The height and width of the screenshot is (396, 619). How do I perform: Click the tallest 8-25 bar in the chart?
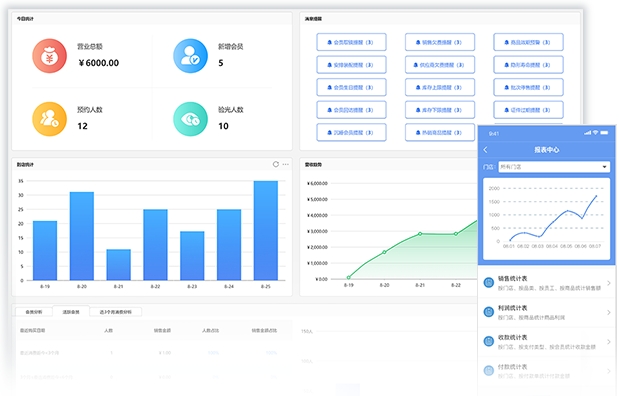[x=266, y=231]
